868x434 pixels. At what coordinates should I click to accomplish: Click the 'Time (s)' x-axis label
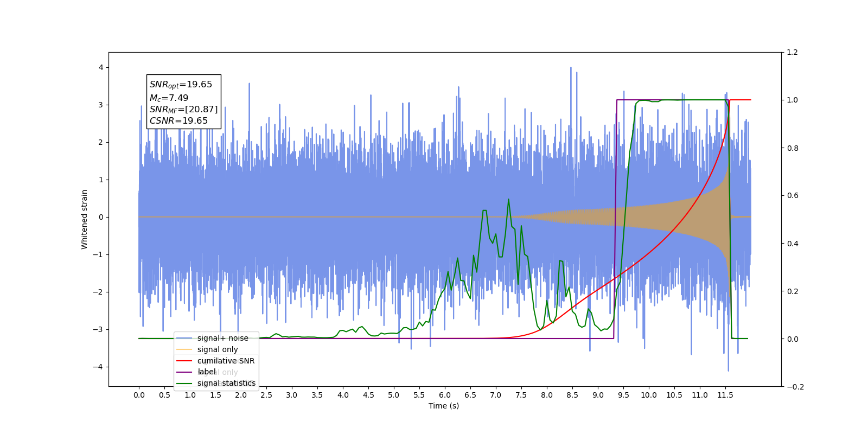click(x=444, y=406)
